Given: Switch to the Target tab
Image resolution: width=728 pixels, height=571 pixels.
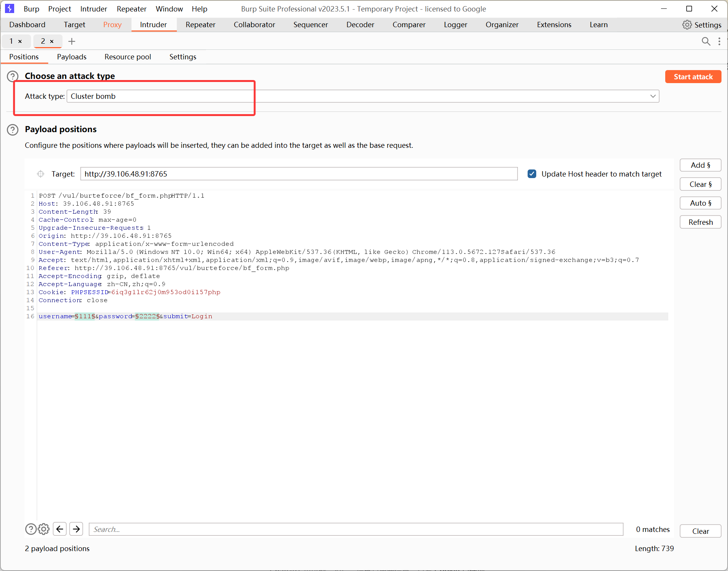Looking at the screenshot, I should 75,25.
